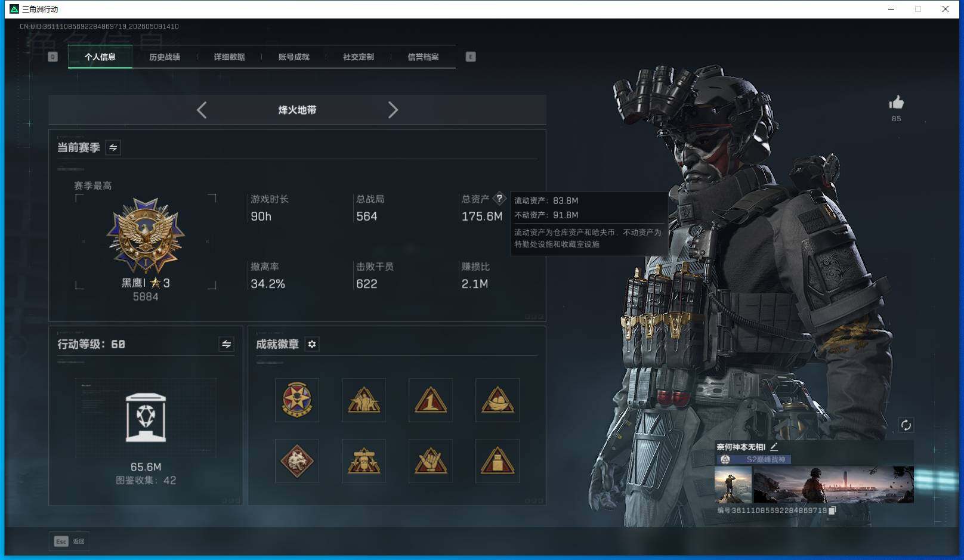Select the skull crossed-guns badge
The image size is (964, 560).
click(x=364, y=461)
